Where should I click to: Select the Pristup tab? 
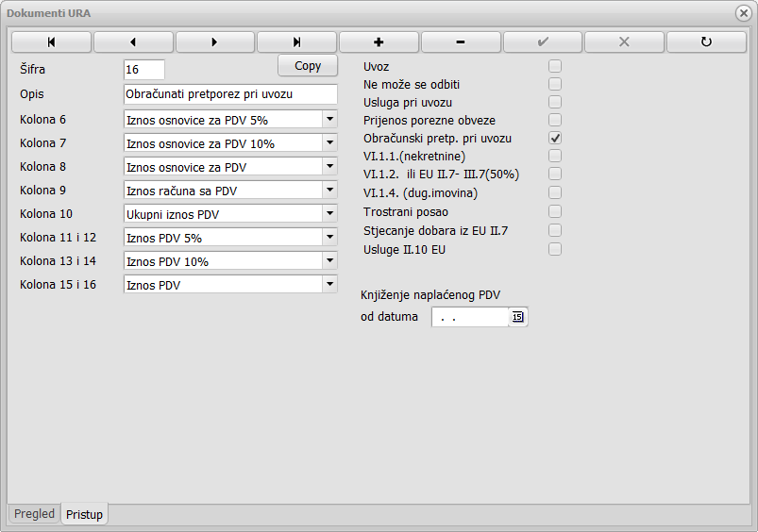click(x=85, y=514)
